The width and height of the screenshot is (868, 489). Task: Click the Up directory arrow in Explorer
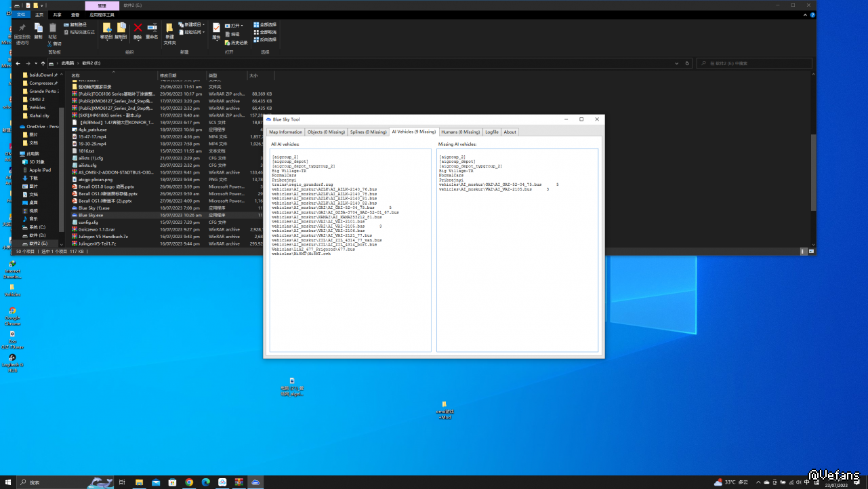[x=43, y=63]
